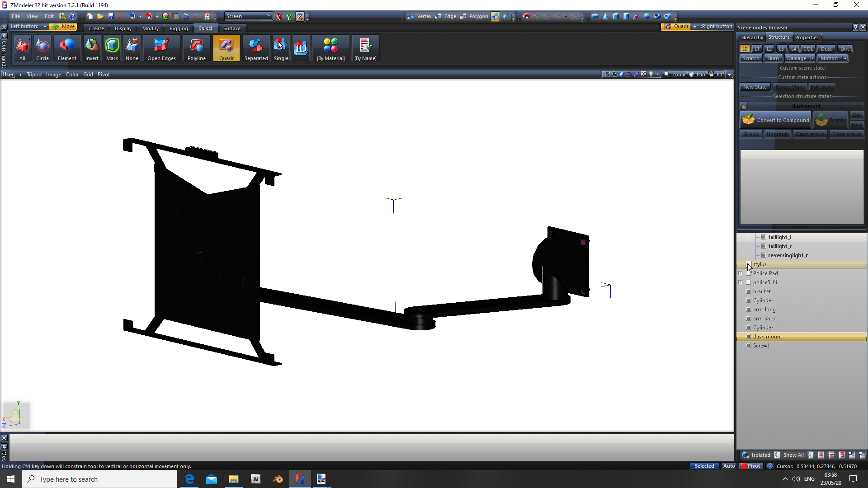Click the Windows taskbar search box

(99, 479)
